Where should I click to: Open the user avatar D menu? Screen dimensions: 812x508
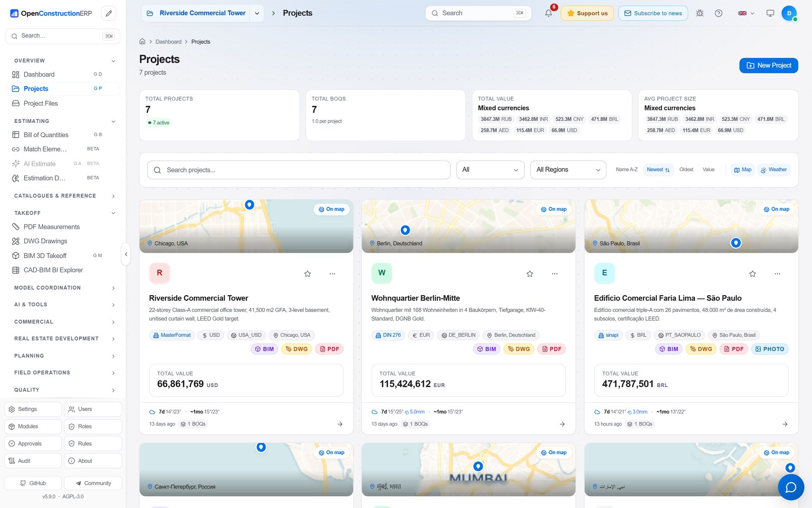tap(789, 13)
